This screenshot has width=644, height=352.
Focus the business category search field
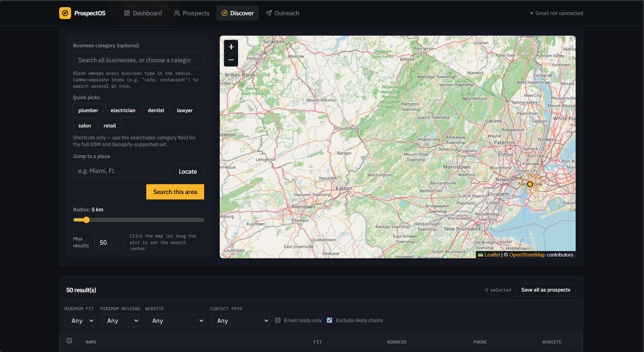(x=138, y=60)
